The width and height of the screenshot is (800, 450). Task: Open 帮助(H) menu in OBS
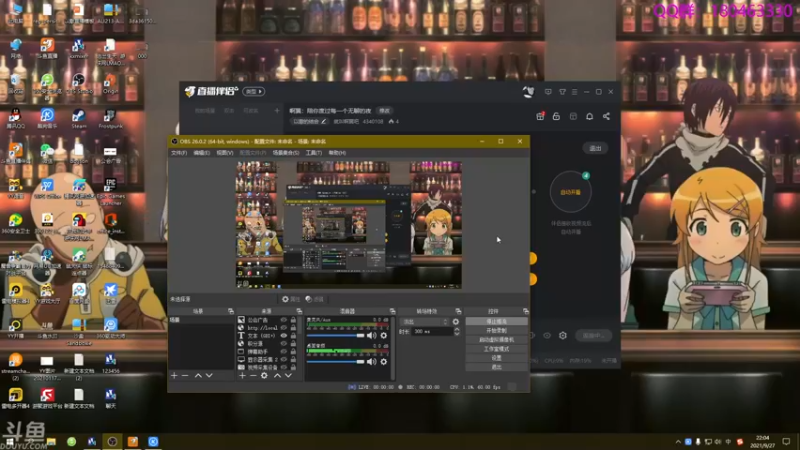pyautogui.click(x=337, y=153)
